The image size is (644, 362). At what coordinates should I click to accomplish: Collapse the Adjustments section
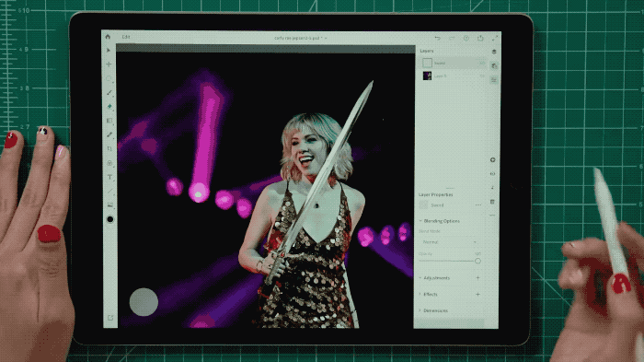tap(420, 278)
